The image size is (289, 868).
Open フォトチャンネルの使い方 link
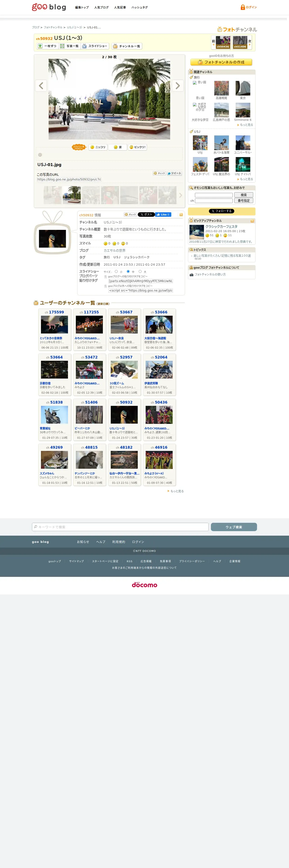click(x=210, y=275)
